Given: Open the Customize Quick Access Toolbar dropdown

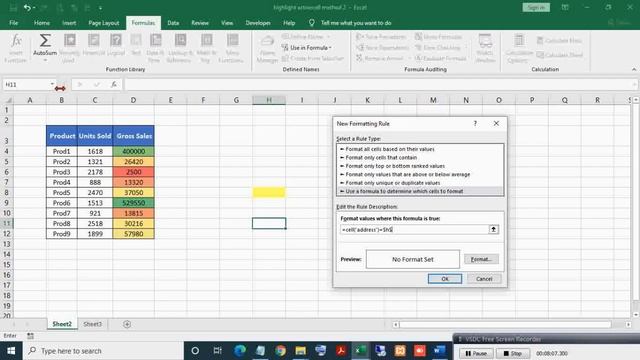Looking at the screenshot, I should [100, 8].
